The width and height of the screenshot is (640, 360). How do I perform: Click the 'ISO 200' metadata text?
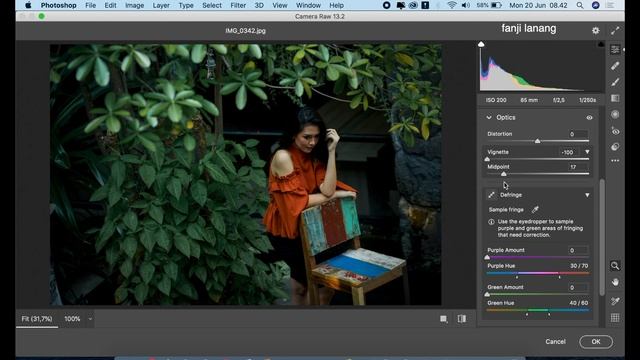[x=496, y=100]
